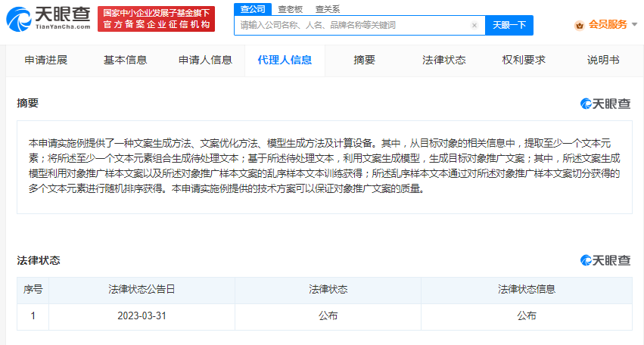View the 说明书 tab
The height and width of the screenshot is (345, 644).
(x=603, y=60)
